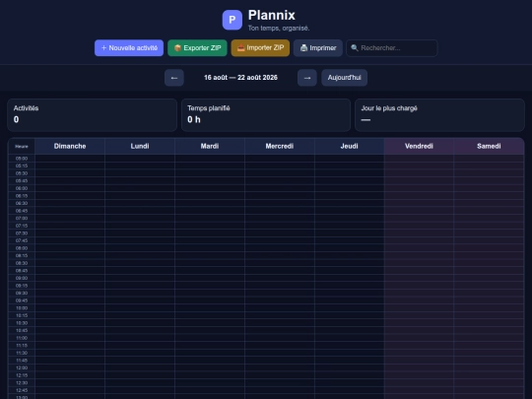Click the 09:45 time row label
This screenshot has height=399, width=532.
22,300
